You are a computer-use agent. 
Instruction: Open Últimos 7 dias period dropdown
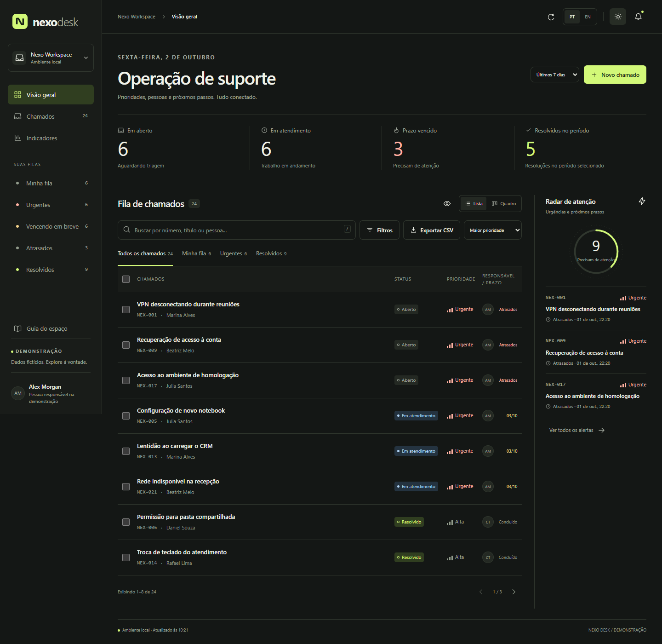[555, 75]
